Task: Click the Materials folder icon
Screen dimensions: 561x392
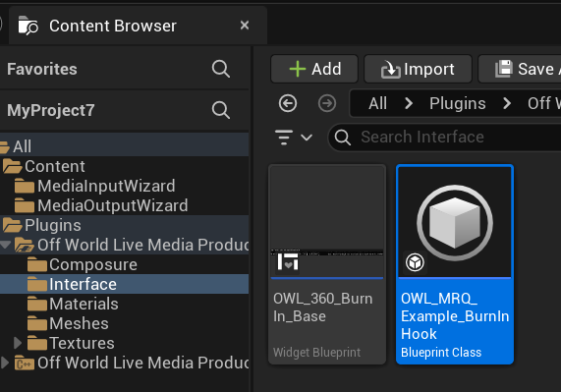Action: click(x=37, y=304)
